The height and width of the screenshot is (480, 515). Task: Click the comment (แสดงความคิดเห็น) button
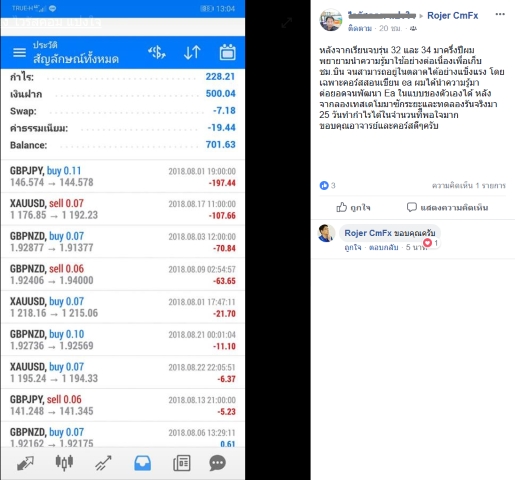point(447,208)
